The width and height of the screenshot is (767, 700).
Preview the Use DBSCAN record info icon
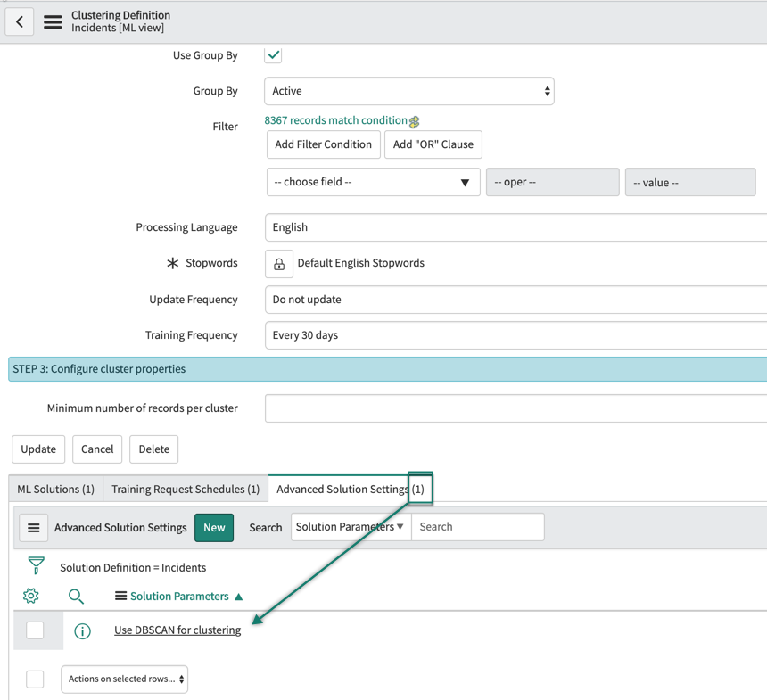82,631
